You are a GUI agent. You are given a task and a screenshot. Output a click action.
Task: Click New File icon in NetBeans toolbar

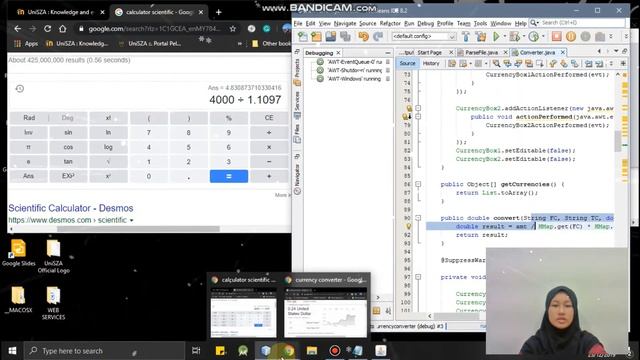[x=303, y=37]
